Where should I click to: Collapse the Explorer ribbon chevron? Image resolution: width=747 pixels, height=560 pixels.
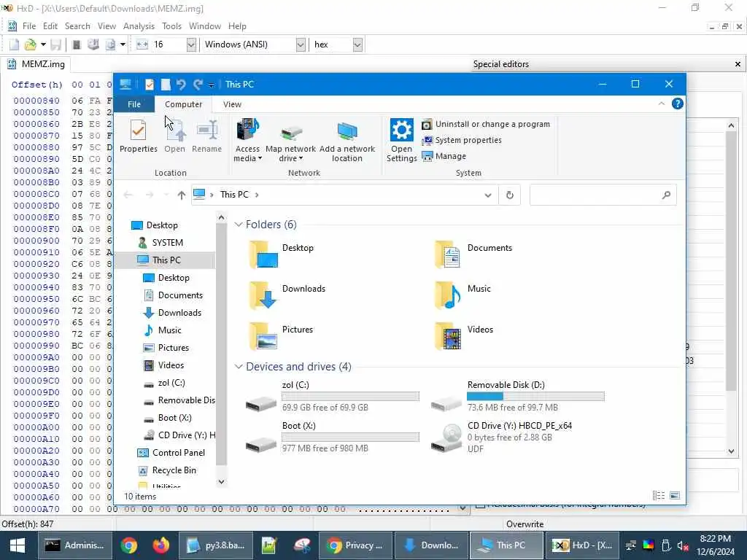661,104
